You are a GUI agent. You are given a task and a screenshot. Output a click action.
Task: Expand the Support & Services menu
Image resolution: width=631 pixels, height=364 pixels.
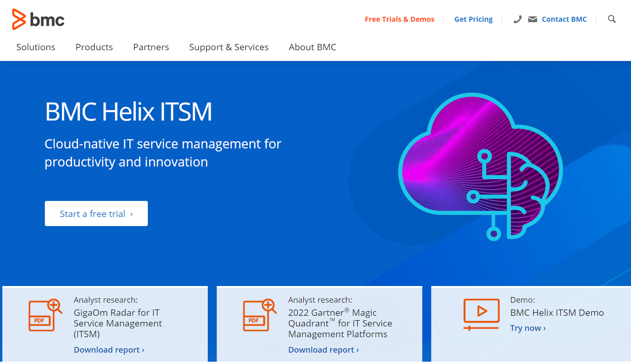pos(229,47)
